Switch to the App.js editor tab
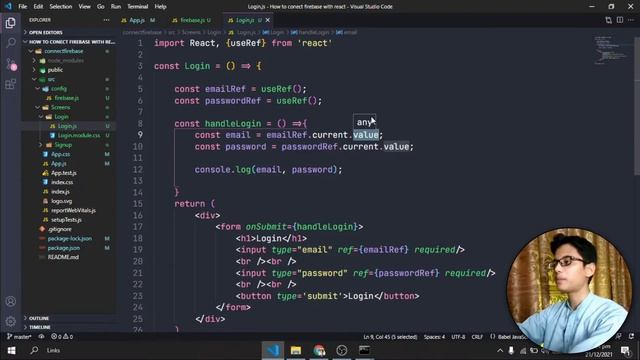The width and height of the screenshot is (640, 360). pyautogui.click(x=137, y=20)
